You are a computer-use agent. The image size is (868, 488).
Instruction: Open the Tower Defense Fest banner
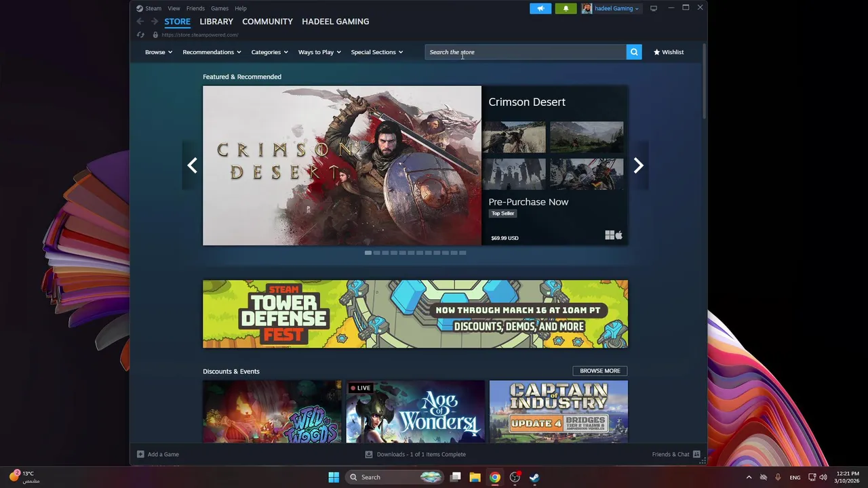click(415, 314)
